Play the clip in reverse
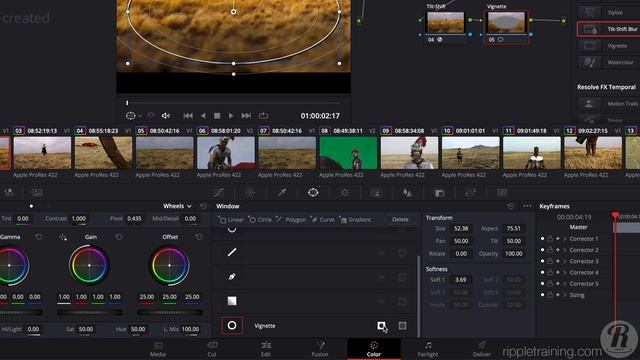The height and width of the screenshot is (360, 640). click(x=203, y=116)
